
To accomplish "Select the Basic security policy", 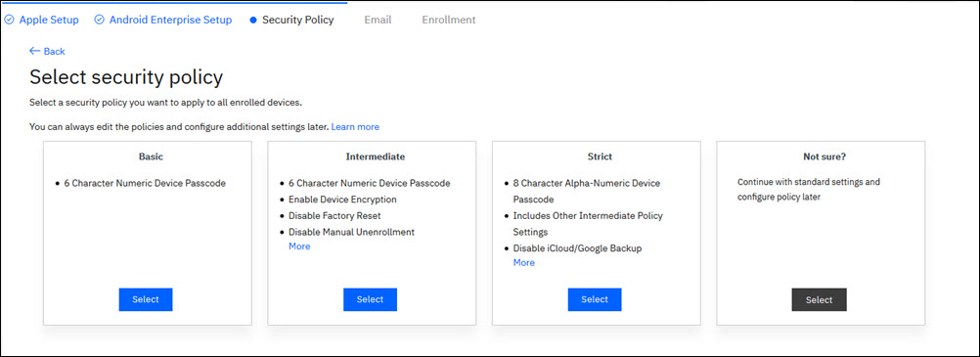I will tap(146, 299).
